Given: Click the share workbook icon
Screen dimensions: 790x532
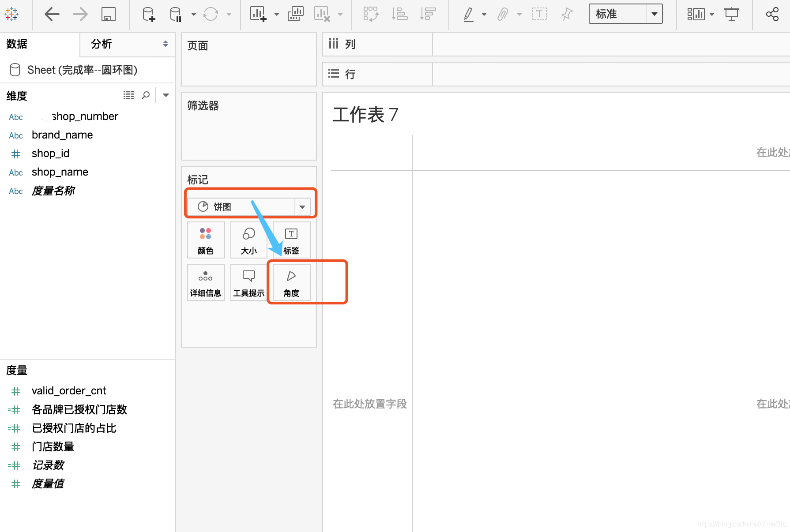Looking at the screenshot, I should coord(772,14).
